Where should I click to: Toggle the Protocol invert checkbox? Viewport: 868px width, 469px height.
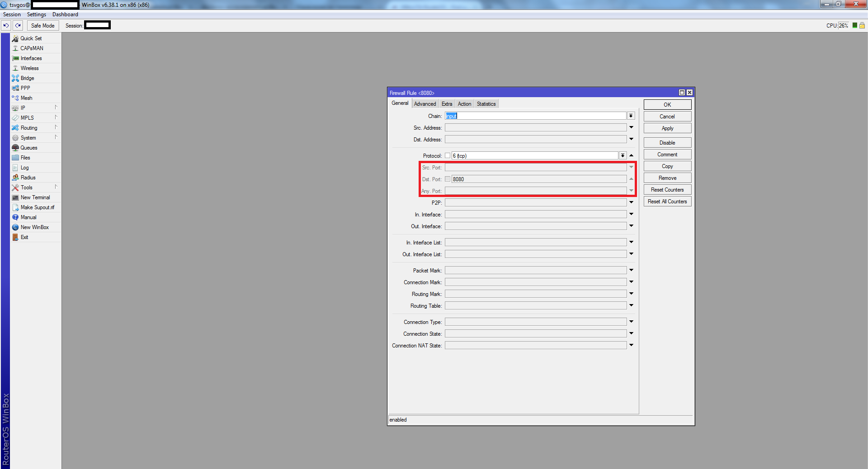[x=448, y=156]
